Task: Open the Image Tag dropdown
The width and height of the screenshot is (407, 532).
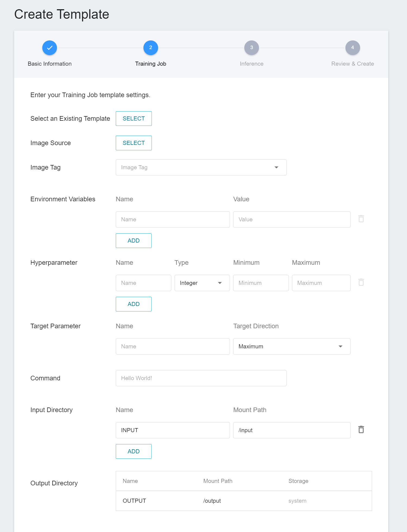Action: [201, 167]
